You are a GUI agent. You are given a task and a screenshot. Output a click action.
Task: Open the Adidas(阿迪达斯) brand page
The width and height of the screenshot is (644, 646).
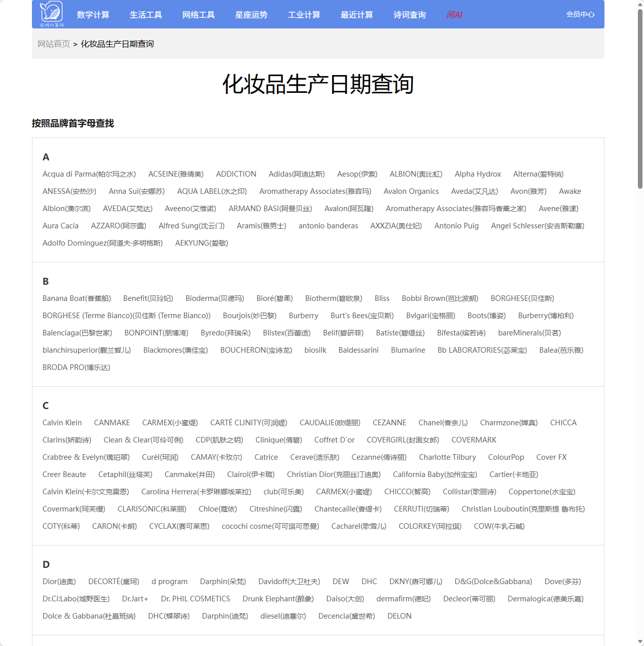point(297,174)
